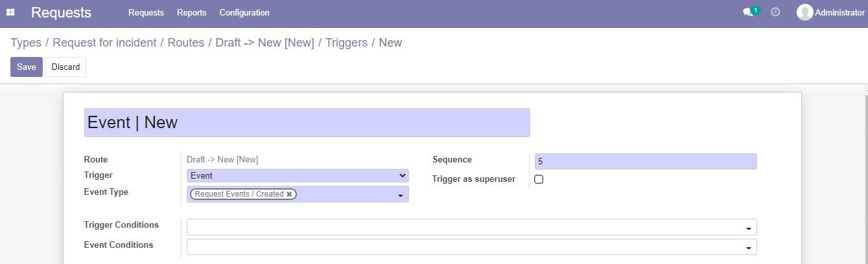Save the new trigger

[x=27, y=67]
